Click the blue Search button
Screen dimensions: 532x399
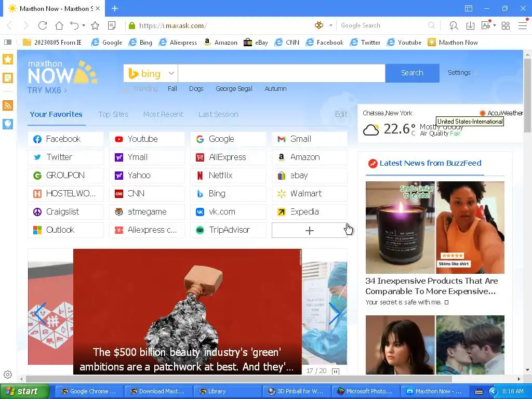click(412, 73)
